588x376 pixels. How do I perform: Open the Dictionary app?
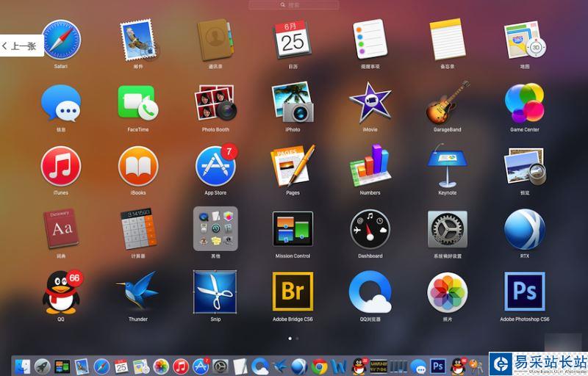61,229
